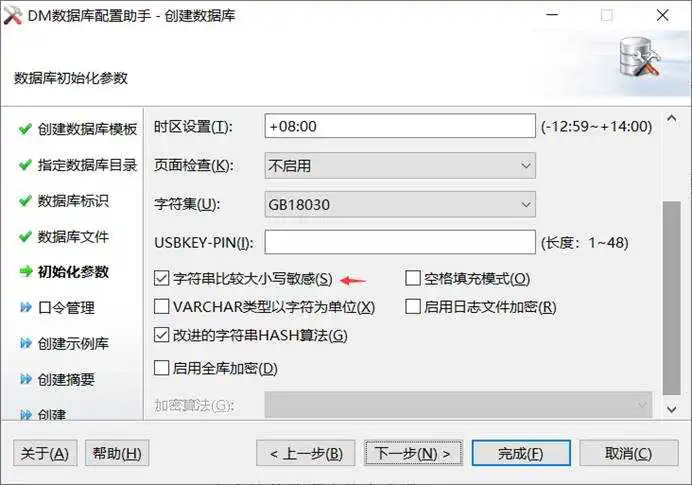This screenshot has height=485, width=692.
Task: Click the USBKEY-PIN input field
Action: click(x=400, y=242)
